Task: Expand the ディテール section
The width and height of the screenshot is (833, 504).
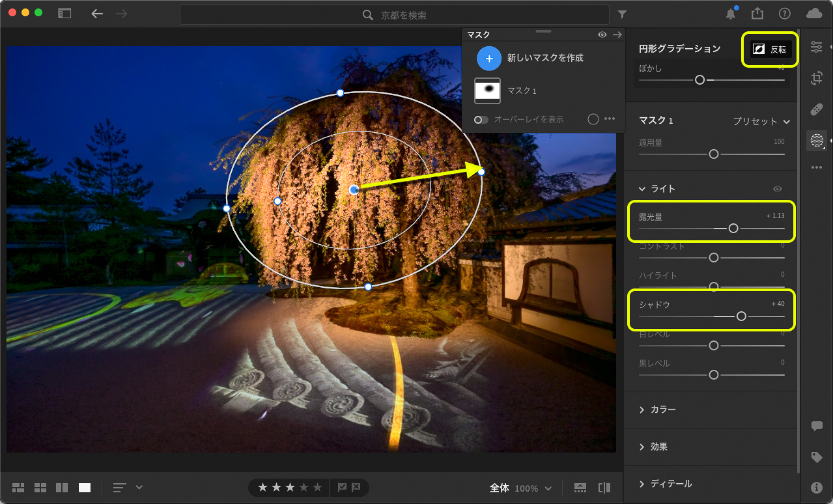Action: click(x=671, y=484)
